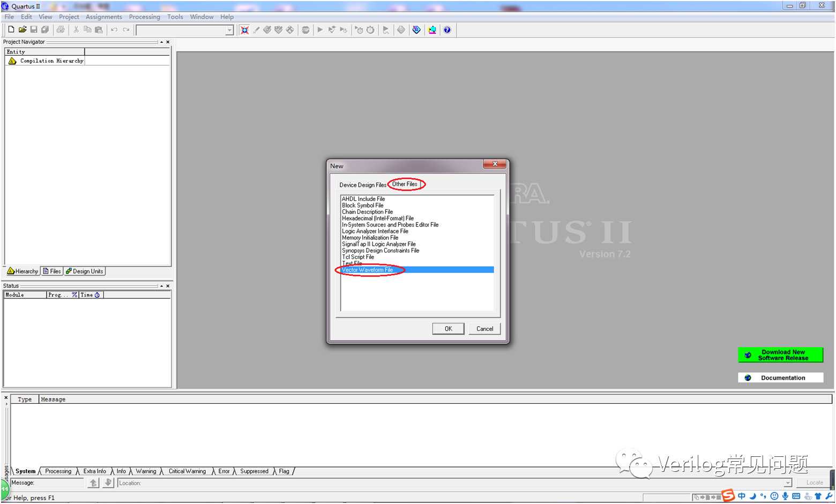The width and height of the screenshot is (836, 504).
Task: Click the microphone icon in IME bar
Action: 785,496
